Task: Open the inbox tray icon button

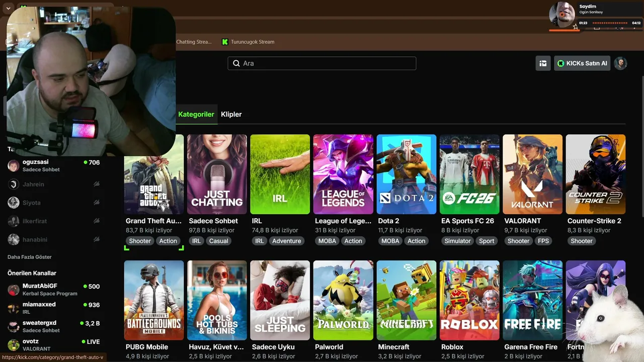Action: (x=543, y=63)
